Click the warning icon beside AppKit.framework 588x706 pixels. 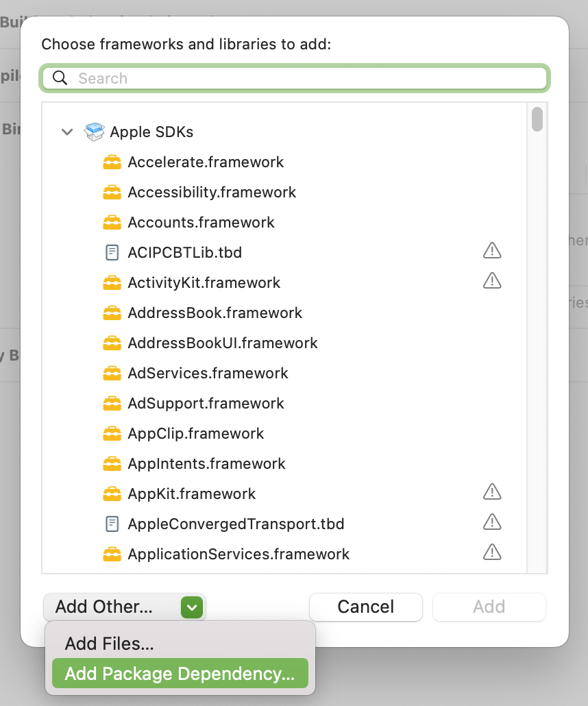pos(492,492)
